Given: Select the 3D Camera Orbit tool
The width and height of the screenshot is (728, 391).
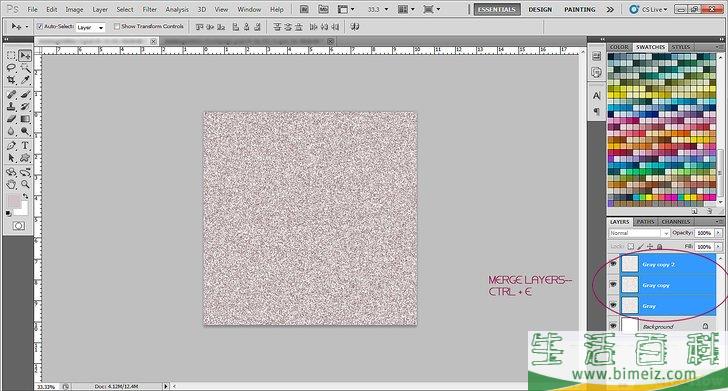Looking at the screenshot, I should point(25,172).
